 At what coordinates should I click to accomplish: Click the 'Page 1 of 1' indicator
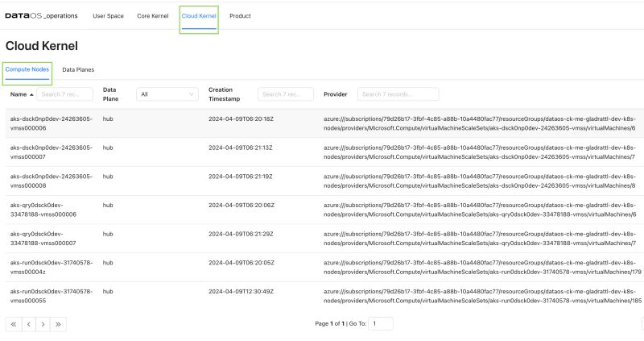pyautogui.click(x=329, y=324)
